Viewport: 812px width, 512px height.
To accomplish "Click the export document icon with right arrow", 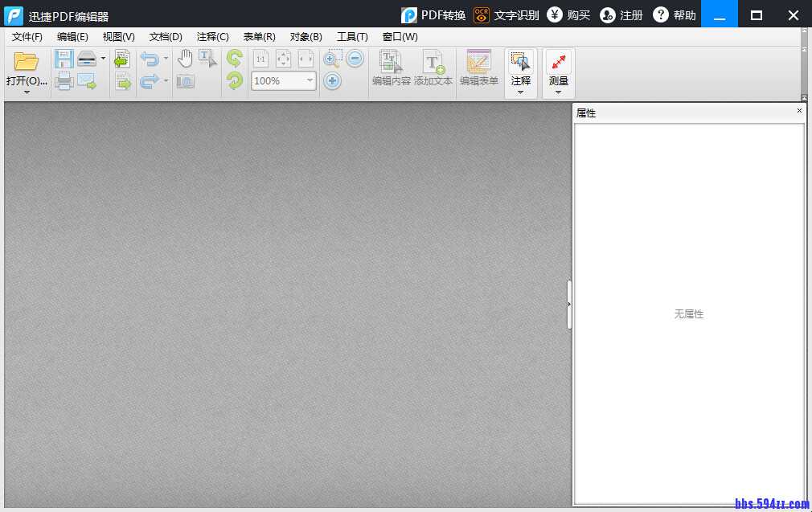I will click(123, 81).
